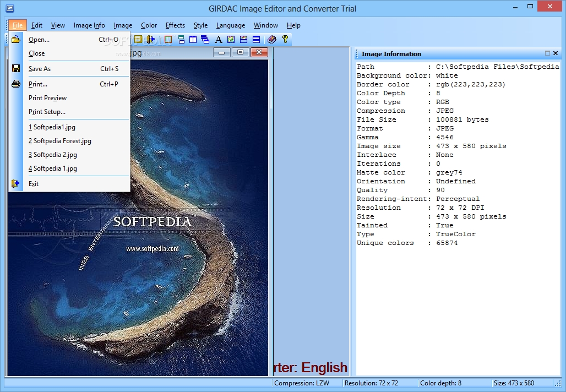Image resolution: width=566 pixels, height=392 pixels.
Task: Open recent file 3 Softpedia 2.jpg
Action: click(69, 155)
